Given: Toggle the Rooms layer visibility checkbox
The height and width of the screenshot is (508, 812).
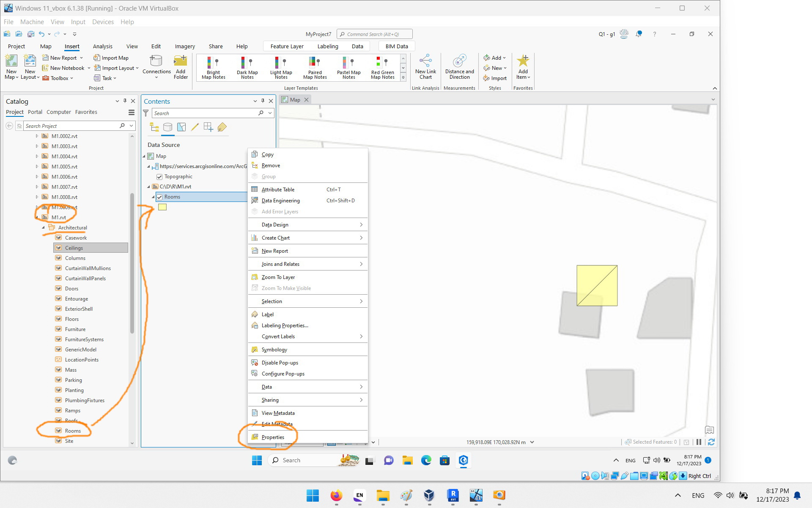Looking at the screenshot, I should point(159,196).
